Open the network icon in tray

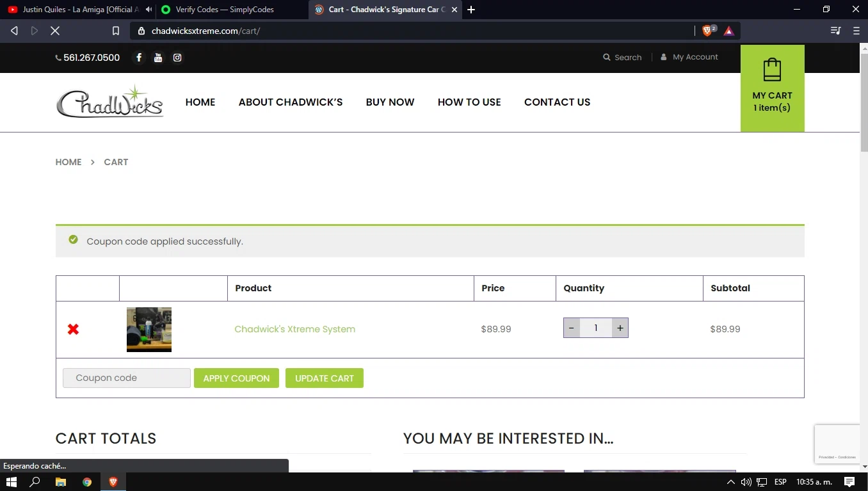point(762,482)
